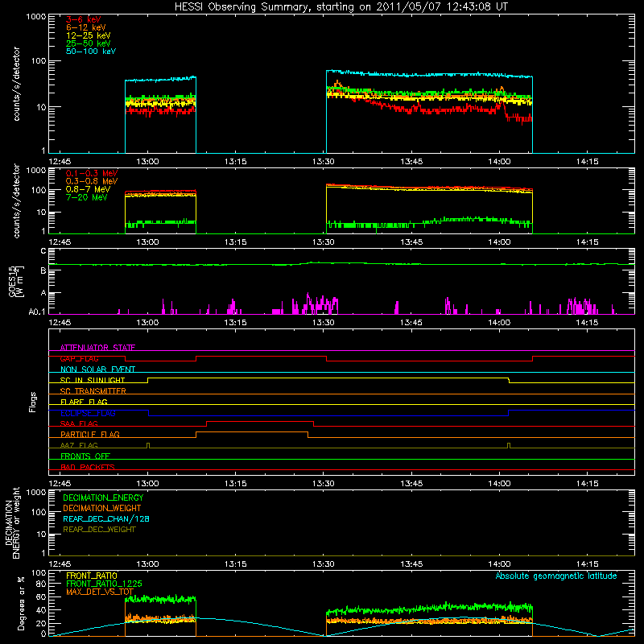Click the HESSI Observing Summary title text

[x=341, y=6]
